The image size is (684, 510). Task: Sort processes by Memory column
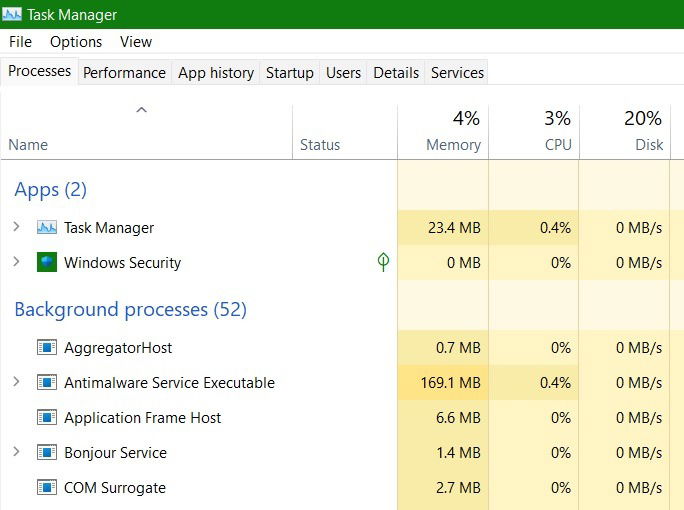[x=443, y=131]
